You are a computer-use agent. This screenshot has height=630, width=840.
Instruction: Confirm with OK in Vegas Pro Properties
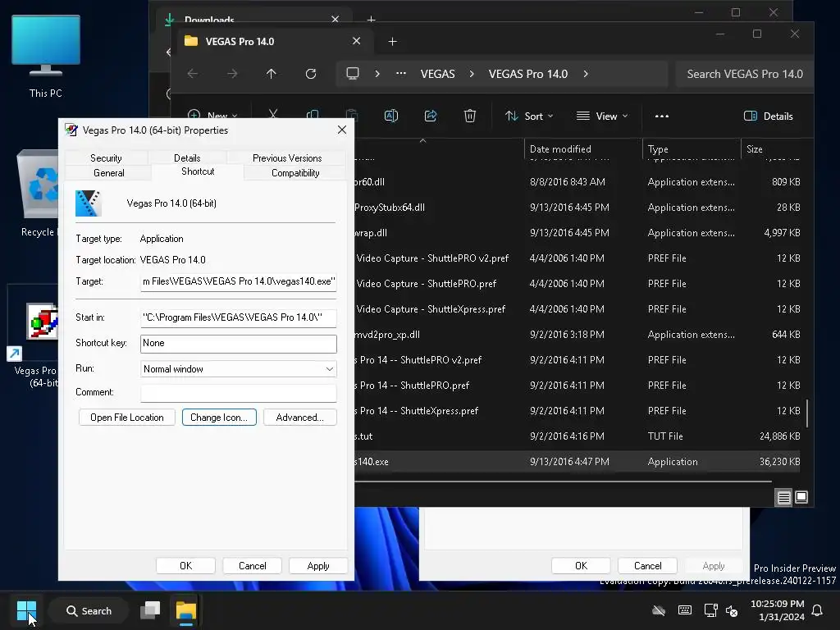pyautogui.click(x=186, y=566)
